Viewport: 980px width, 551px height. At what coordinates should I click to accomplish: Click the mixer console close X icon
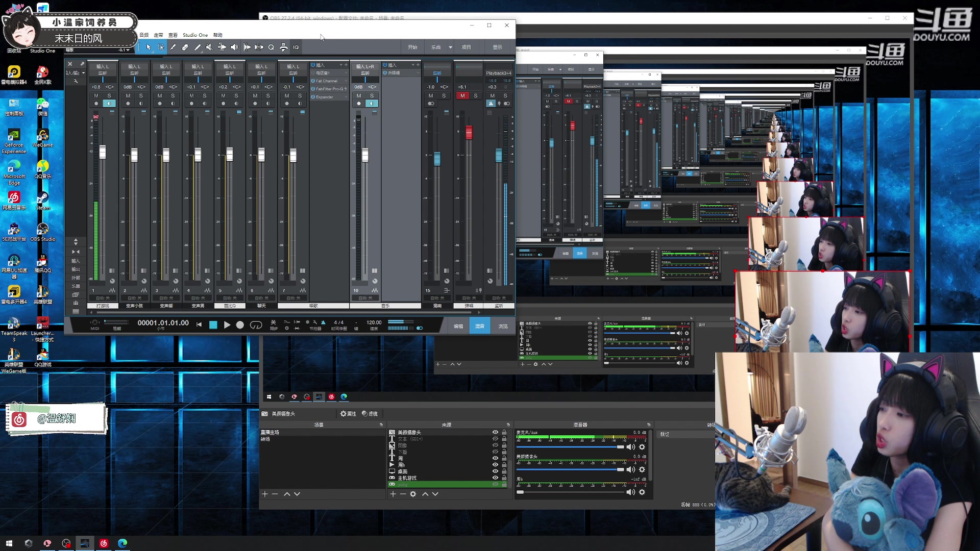70,64
